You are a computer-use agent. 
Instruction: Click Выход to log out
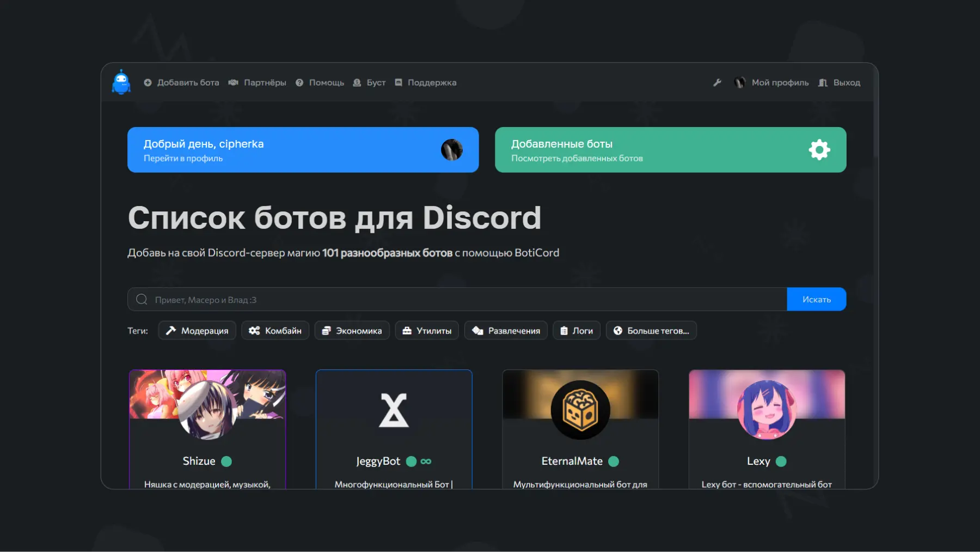click(x=847, y=83)
